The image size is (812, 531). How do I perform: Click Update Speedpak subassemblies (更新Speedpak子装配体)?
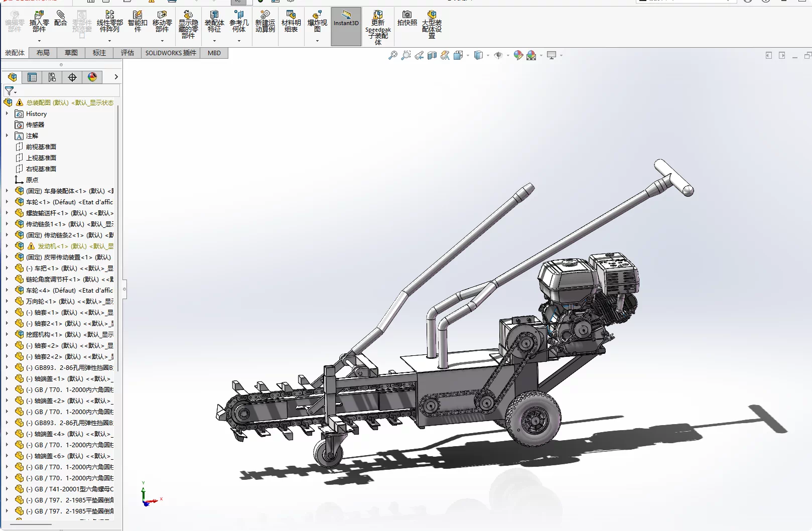pyautogui.click(x=378, y=28)
